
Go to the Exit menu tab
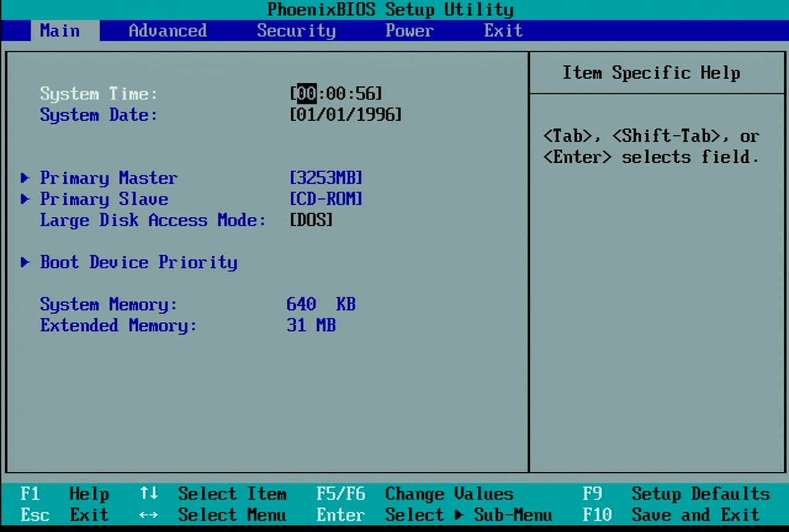pyautogui.click(x=503, y=31)
